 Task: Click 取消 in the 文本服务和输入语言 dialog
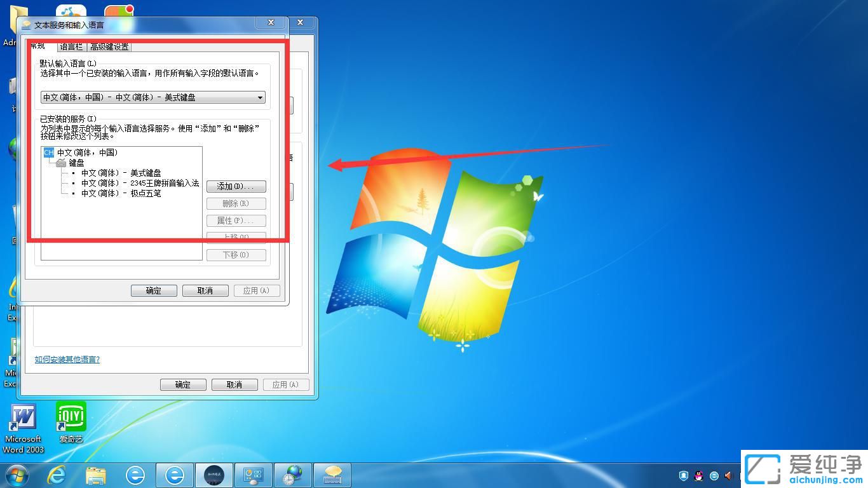[205, 290]
